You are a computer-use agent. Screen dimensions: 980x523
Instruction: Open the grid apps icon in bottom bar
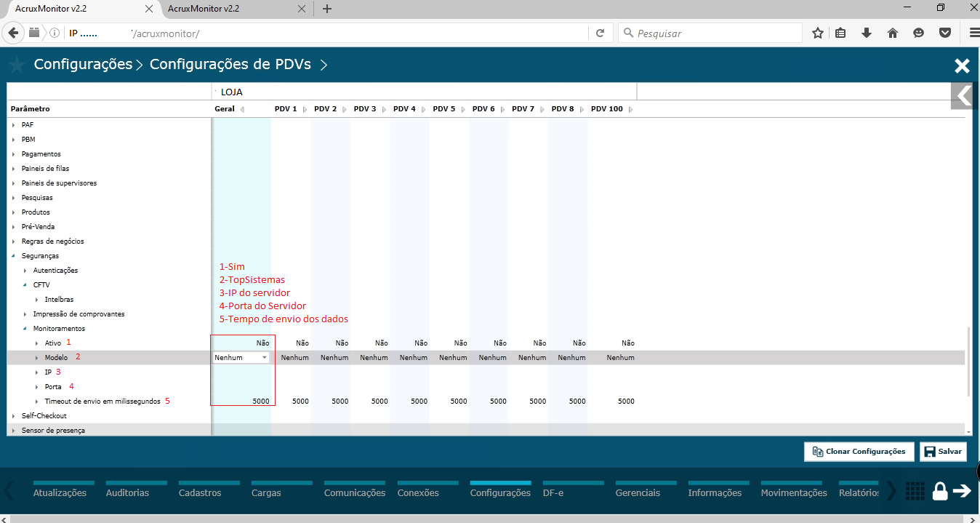pyautogui.click(x=915, y=492)
